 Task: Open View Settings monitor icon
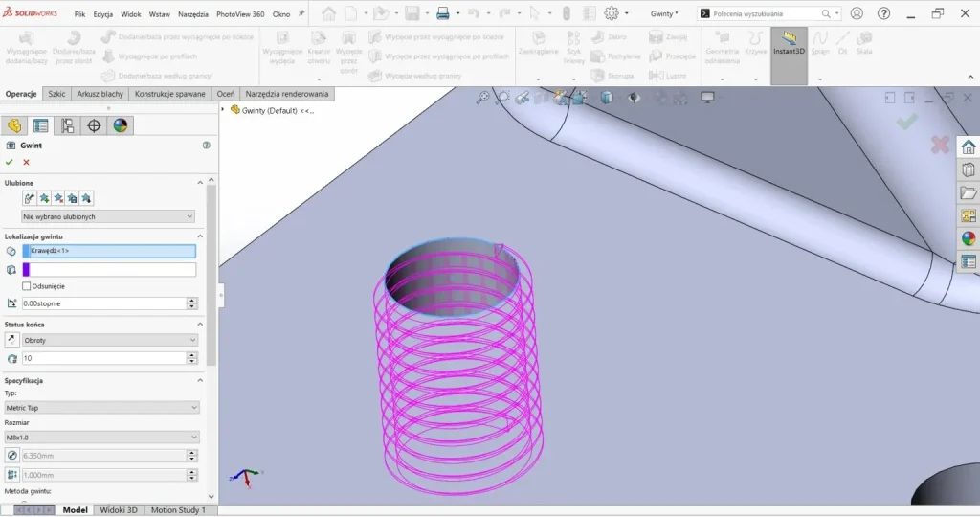[x=707, y=98]
